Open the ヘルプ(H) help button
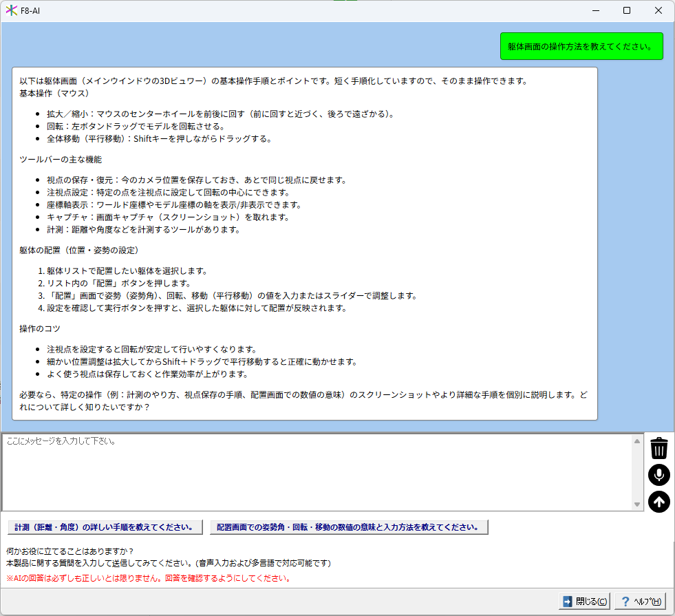This screenshot has width=675, height=616. click(640, 602)
